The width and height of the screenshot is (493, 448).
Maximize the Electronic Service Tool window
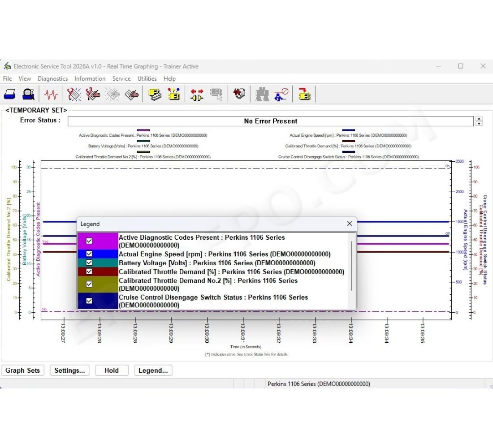click(x=461, y=66)
